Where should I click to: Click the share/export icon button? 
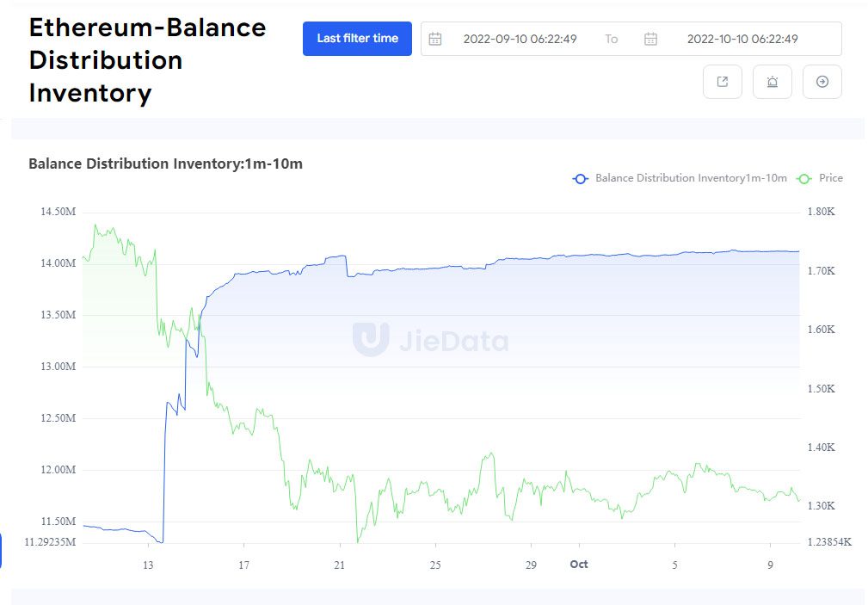[723, 82]
